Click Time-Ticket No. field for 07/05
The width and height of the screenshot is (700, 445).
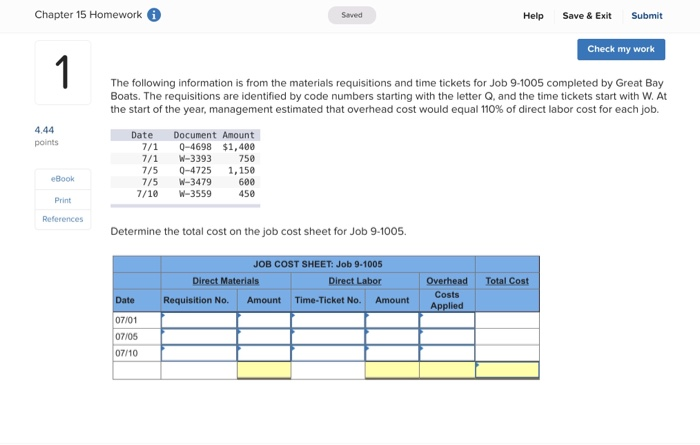328,337
